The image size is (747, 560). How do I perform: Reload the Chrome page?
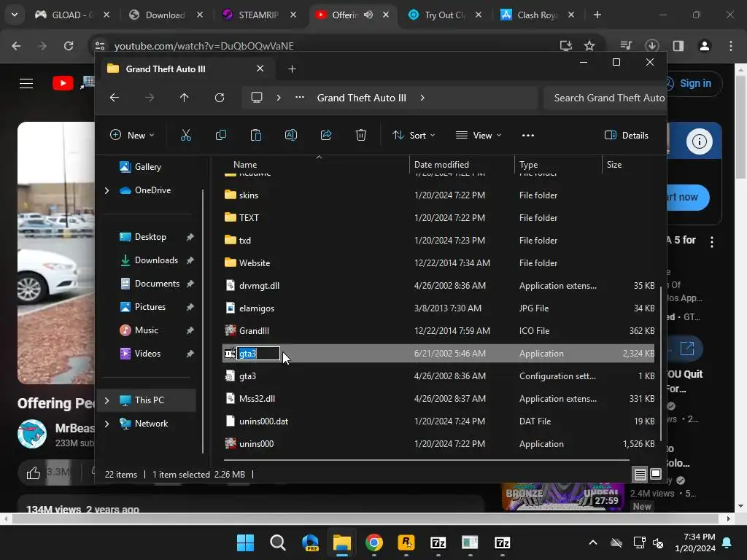(69, 46)
